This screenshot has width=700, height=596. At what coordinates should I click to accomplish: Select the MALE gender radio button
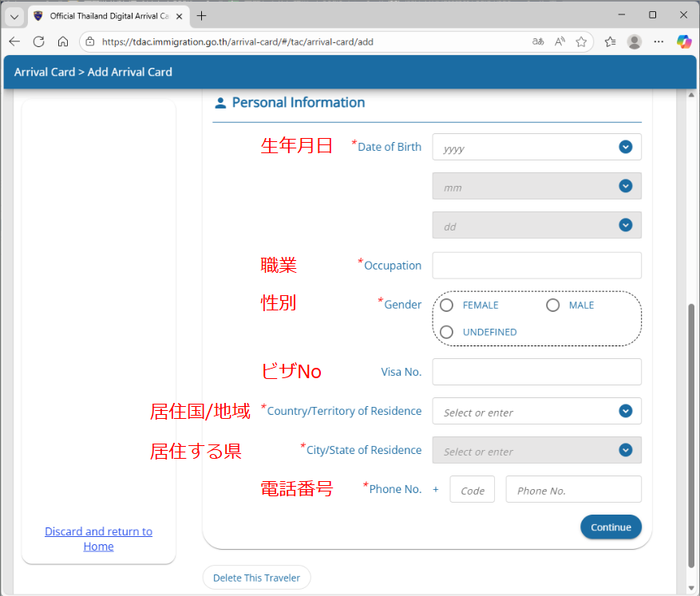click(552, 305)
